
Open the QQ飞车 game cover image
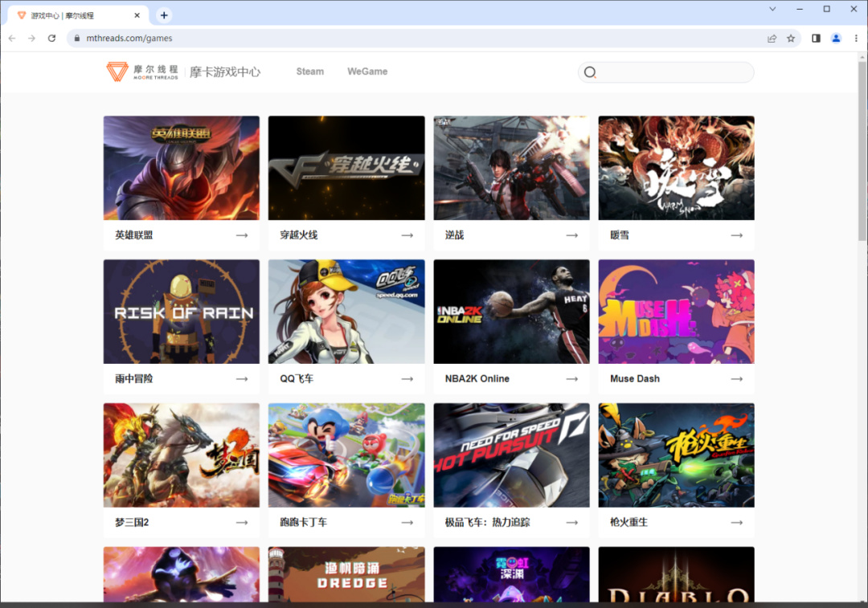point(346,312)
